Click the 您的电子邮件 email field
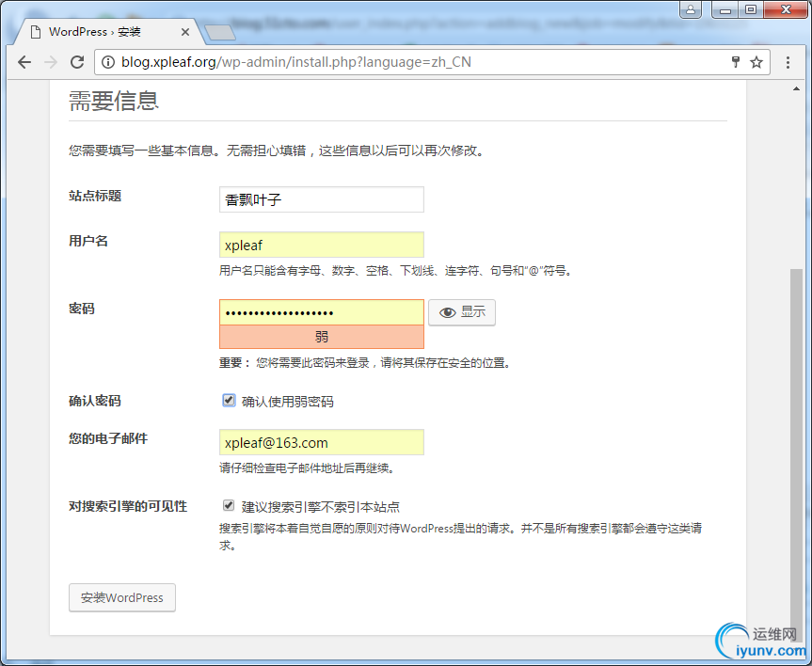Screen dimensions: 812x666 tap(322, 442)
